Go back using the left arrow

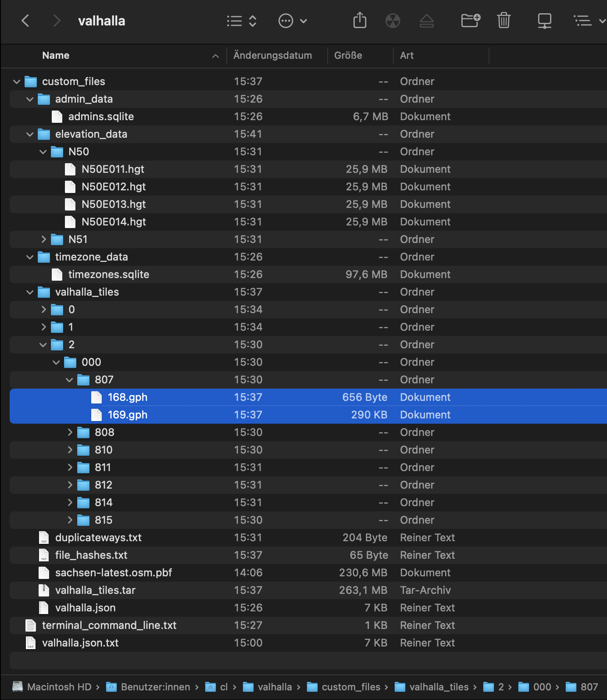[25, 21]
